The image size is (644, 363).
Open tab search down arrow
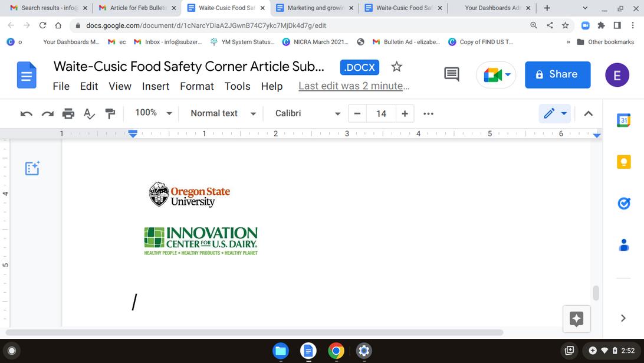click(585, 8)
